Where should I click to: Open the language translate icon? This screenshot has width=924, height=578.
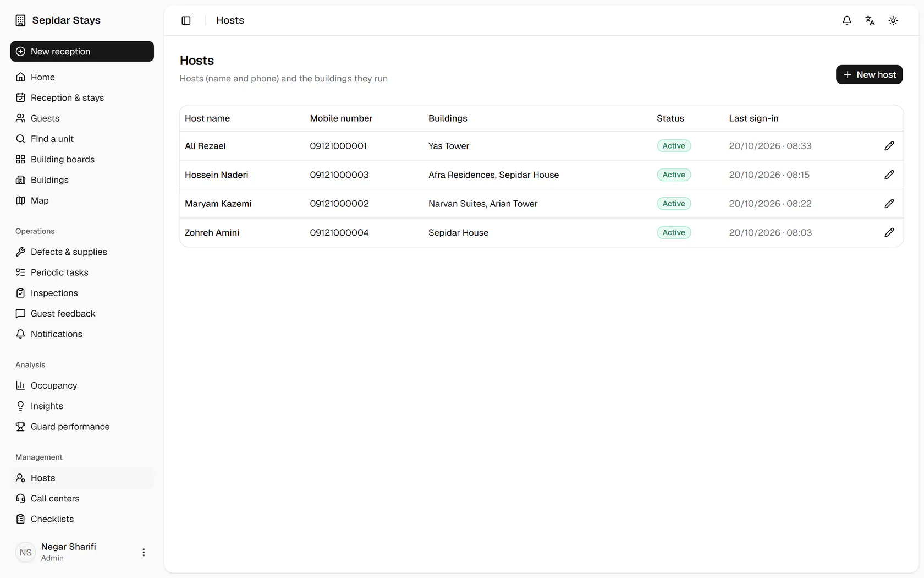click(x=870, y=20)
